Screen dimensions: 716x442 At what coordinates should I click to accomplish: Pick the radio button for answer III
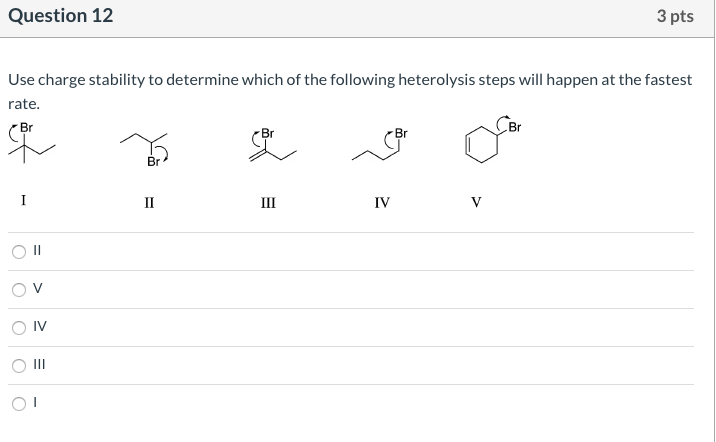tap(19, 366)
